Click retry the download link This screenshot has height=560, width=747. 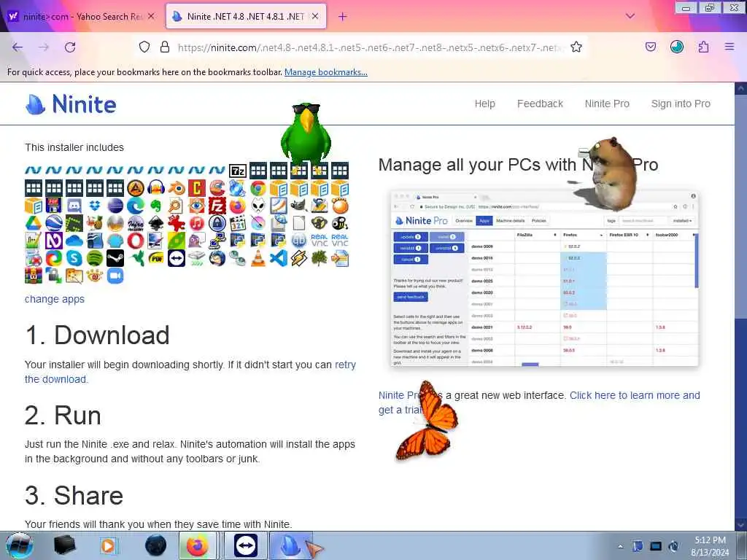point(345,365)
